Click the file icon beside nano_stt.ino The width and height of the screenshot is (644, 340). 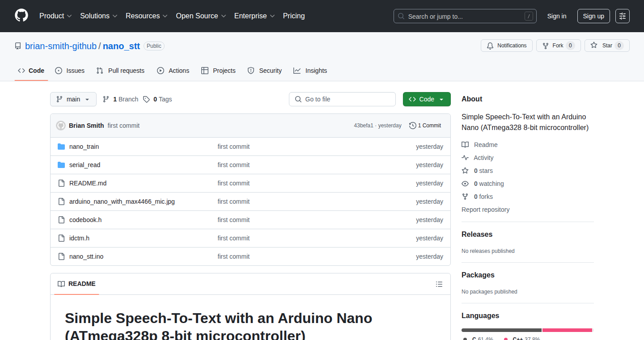coord(61,256)
